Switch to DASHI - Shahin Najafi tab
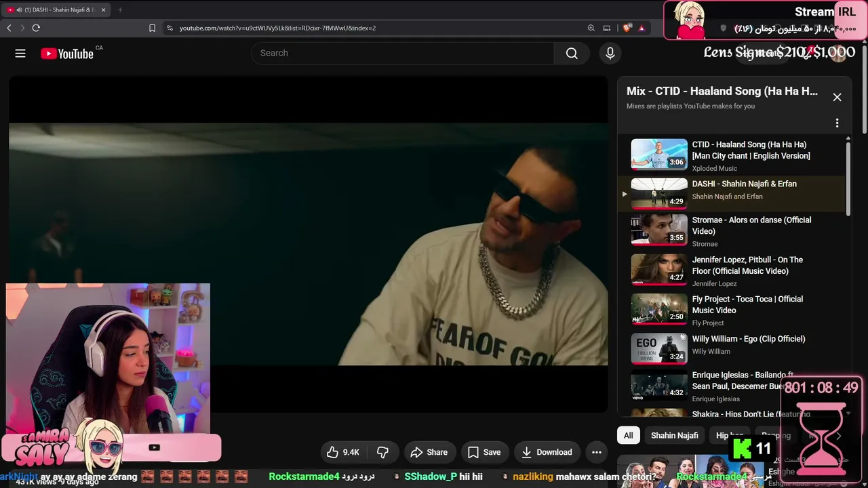Screen dimensions: 868x488 coord(56,10)
